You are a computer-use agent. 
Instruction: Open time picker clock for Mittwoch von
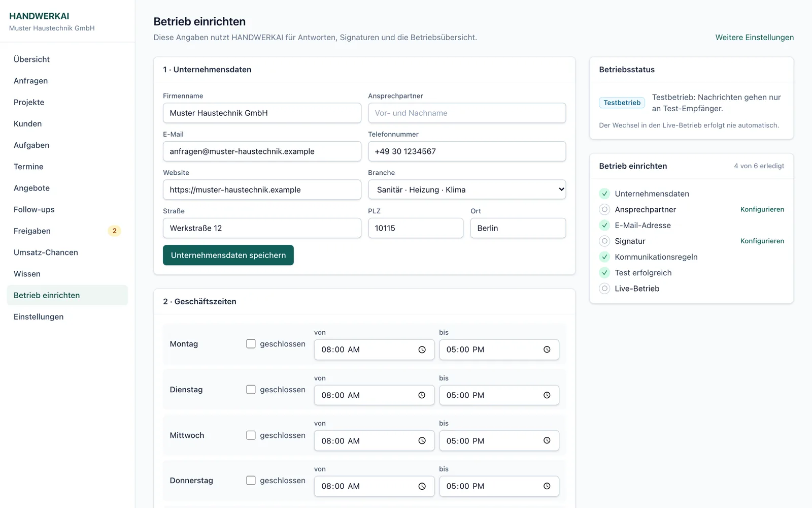pyautogui.click(x=422, y=440)
